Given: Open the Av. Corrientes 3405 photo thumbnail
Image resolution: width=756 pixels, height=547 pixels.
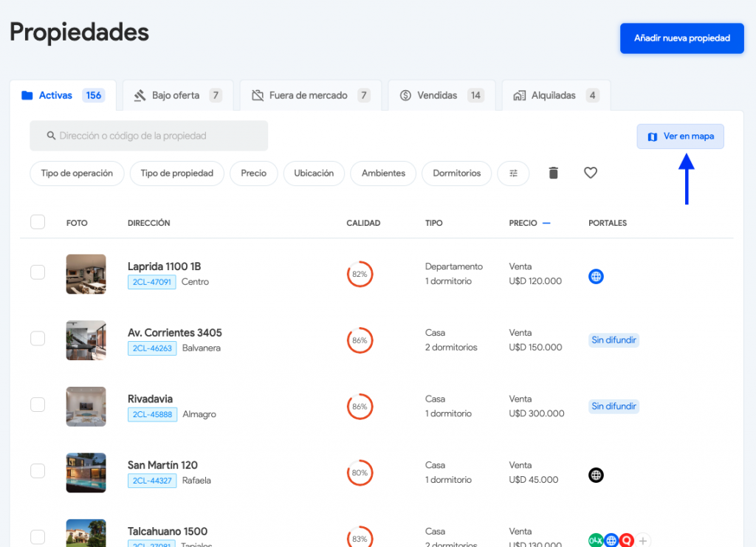Looking at the screenshot, I should click(86, 340).
